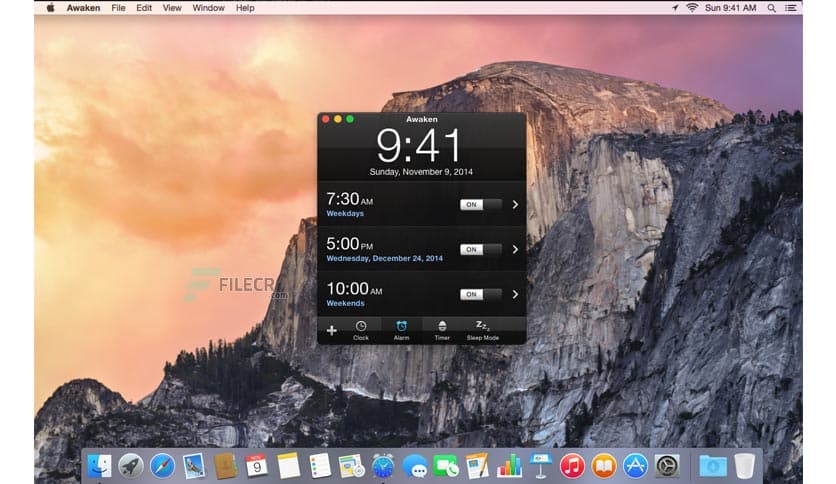Image resolution: width=836 pixels, height=484 pixels.
Task: Select the 7:30 AM alarm time text
Action: click(x=350, y=199)
